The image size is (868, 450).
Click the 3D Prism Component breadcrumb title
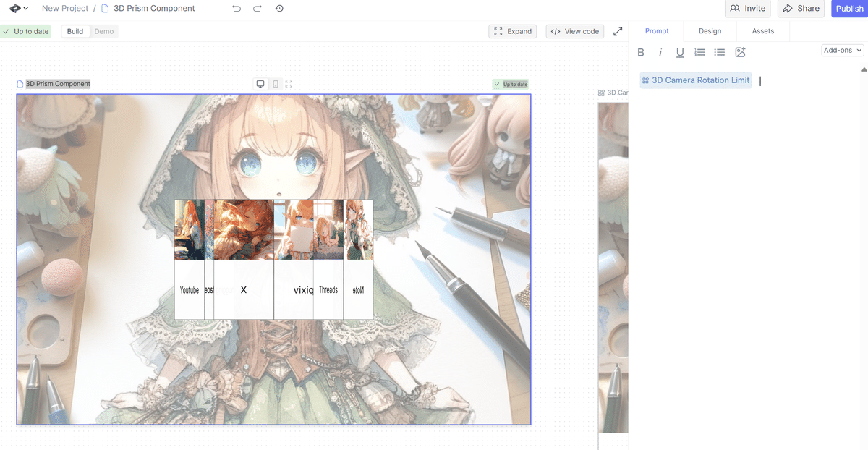click(154, 9)
